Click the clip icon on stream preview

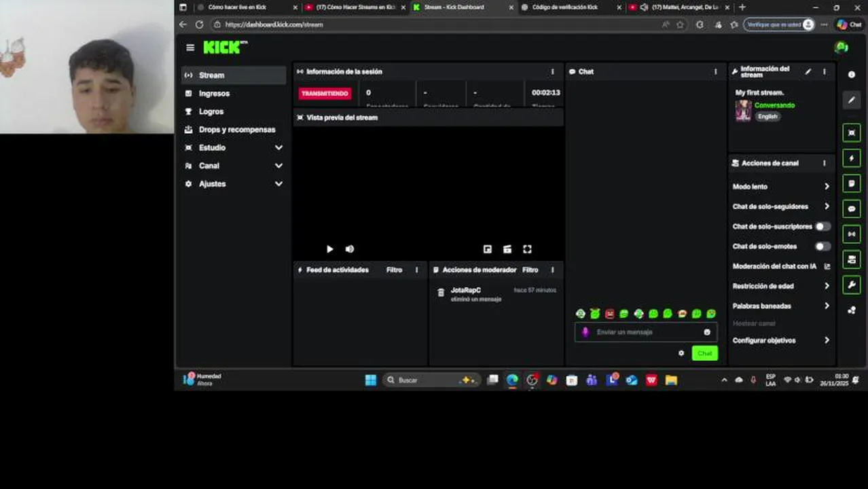click(x=507, y=249)
